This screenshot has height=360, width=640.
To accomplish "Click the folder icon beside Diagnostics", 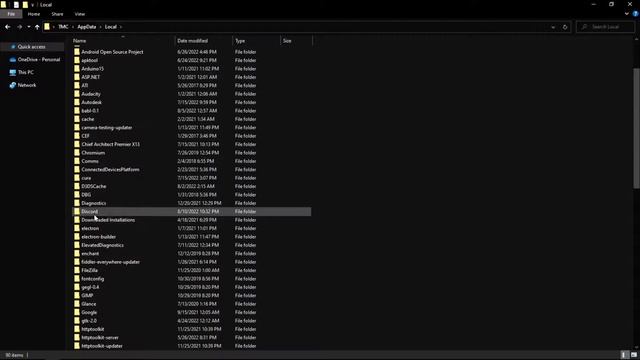I will point(77,203).
